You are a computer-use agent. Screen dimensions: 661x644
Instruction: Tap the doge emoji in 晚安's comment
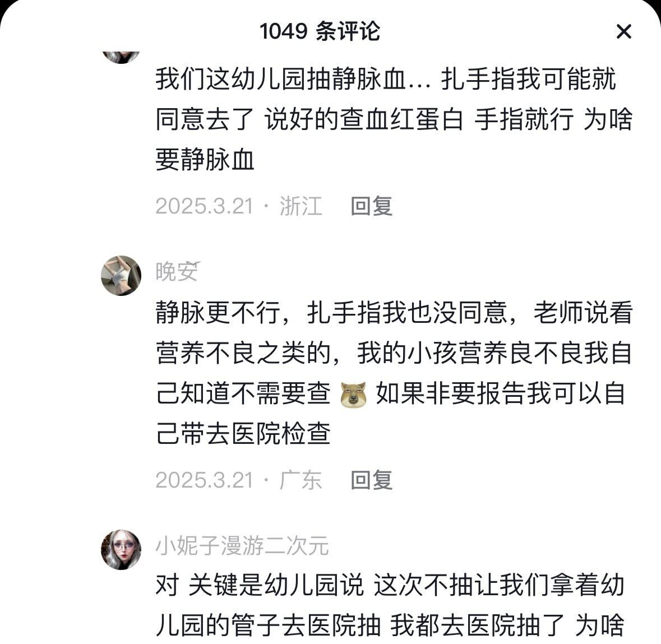353,395
